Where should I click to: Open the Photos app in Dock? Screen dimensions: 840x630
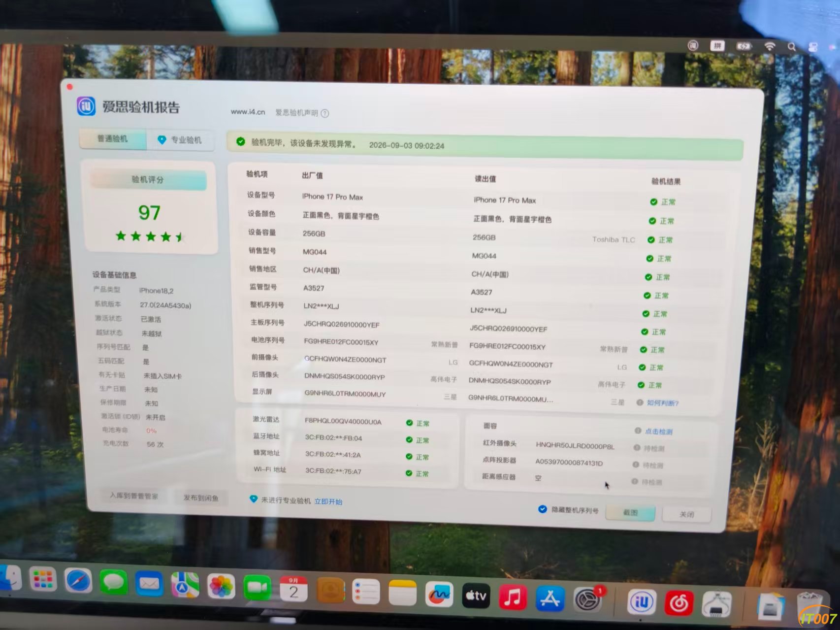point(221,587)
